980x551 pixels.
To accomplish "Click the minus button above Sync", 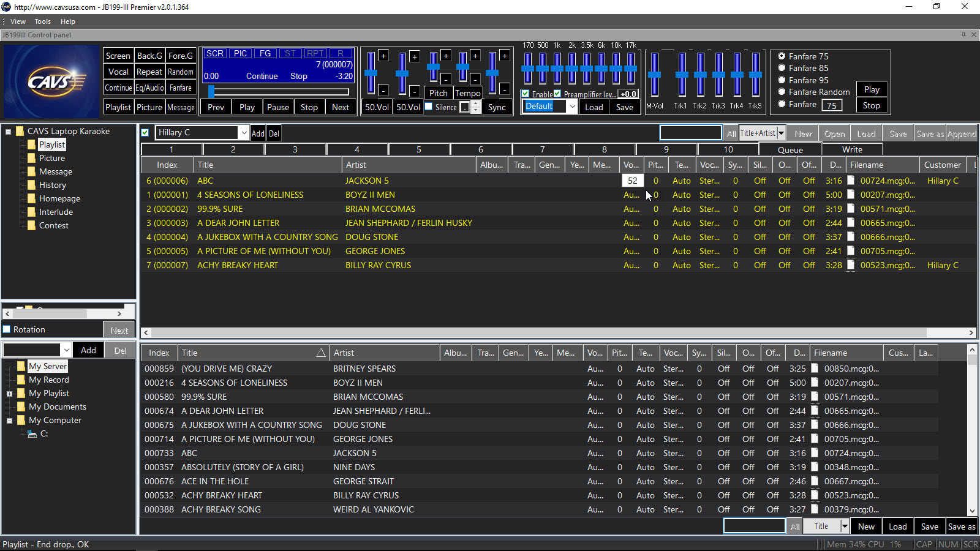I will [505, 89].
